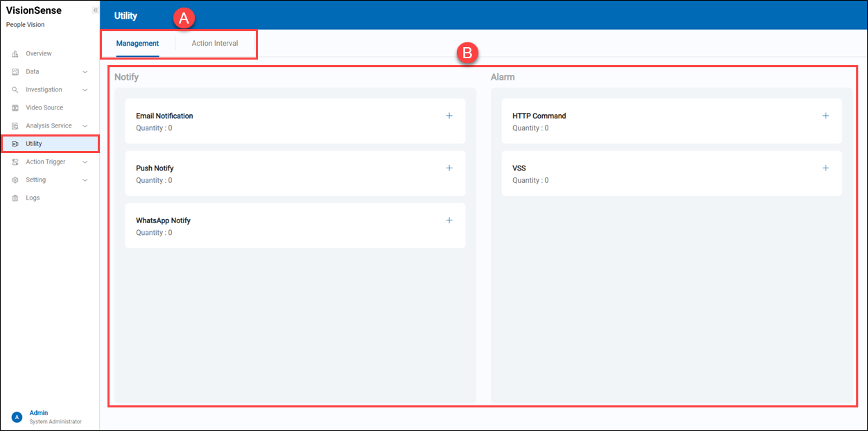Image resolution: width=868 pixels, height=431 pixels.
Task: Click plus icon on WhatsApp Notify card
Action: click(449, 220)
